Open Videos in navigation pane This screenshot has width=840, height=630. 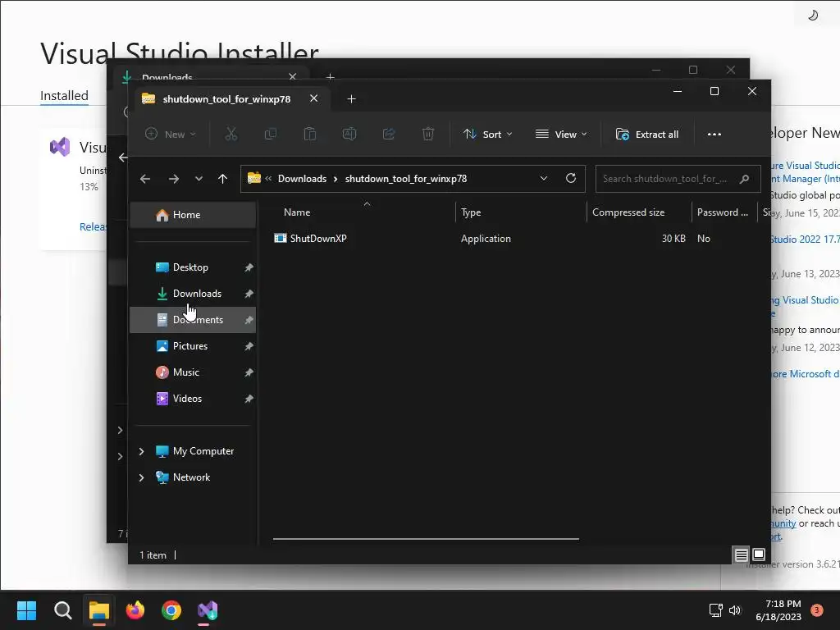193,399
